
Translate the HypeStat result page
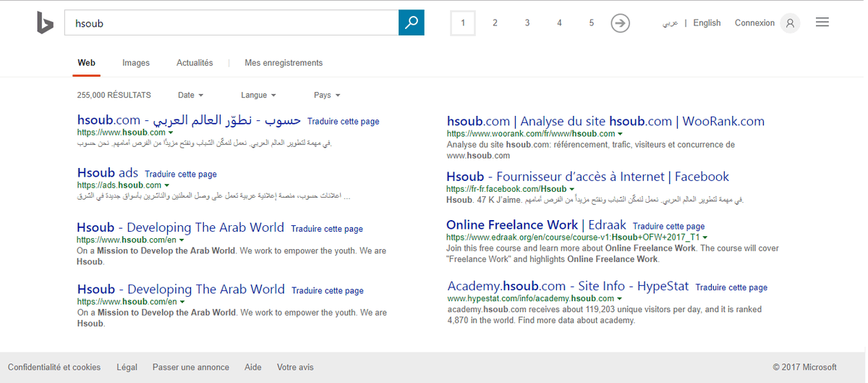tap(731, 287)
